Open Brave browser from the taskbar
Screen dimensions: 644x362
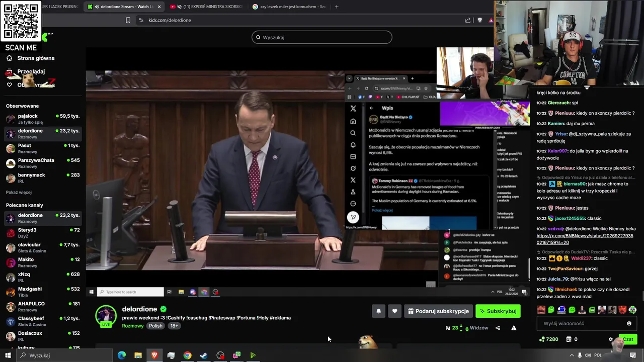(x=154, y=355)
